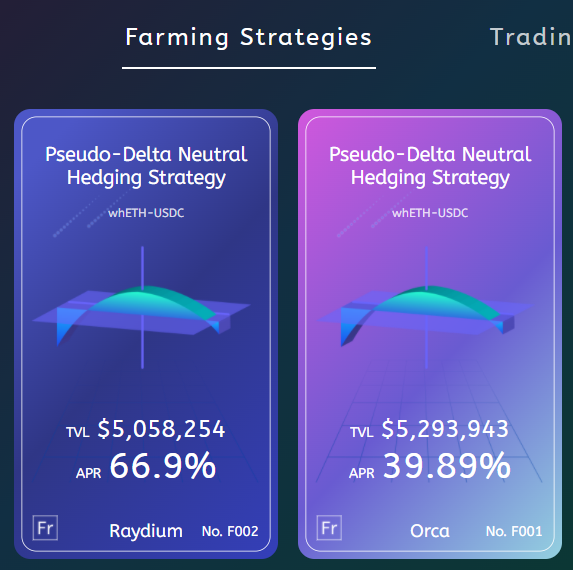
Task: Open the Orca Pseudo-Delta Neutral card title
Action: point(430,166)
